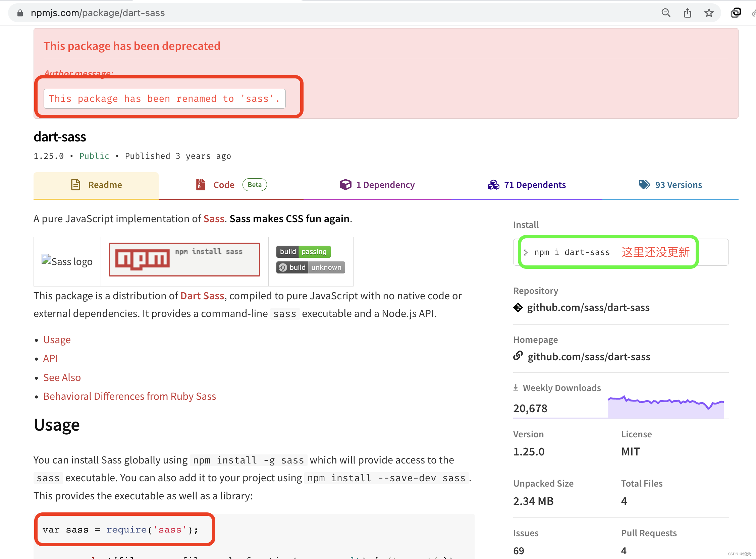756x559 pixels.
Task: Jump to API section link
Action: click(50, 358)
